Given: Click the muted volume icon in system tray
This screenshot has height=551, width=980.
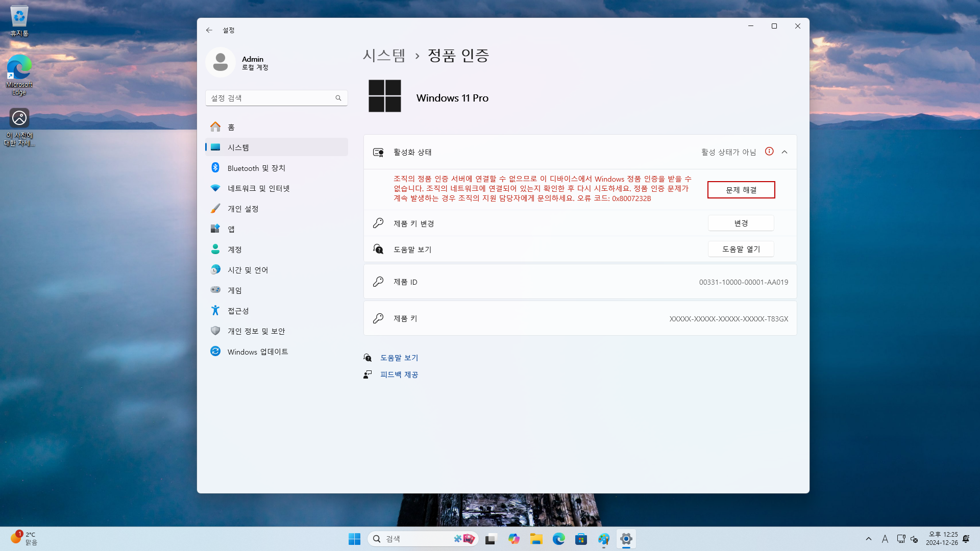Looking at the screenshot, I should 914,539.
